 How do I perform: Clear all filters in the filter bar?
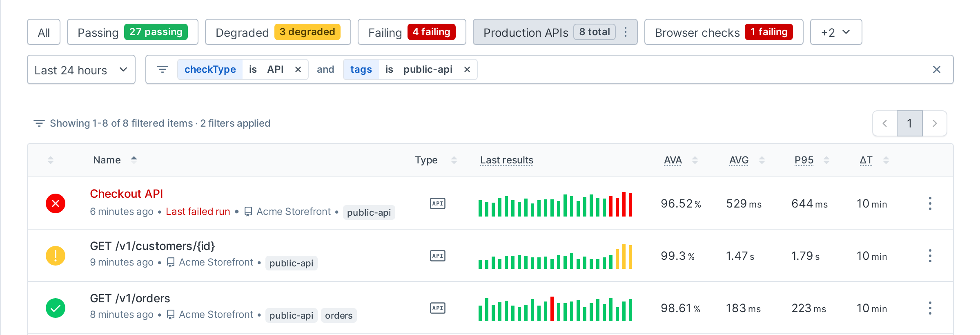point(937,69)
